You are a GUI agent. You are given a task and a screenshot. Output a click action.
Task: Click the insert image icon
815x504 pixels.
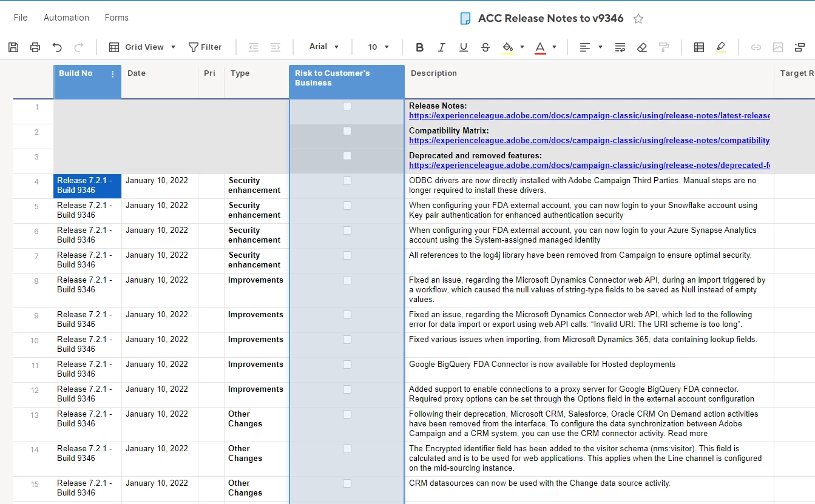tap(778, 47)
